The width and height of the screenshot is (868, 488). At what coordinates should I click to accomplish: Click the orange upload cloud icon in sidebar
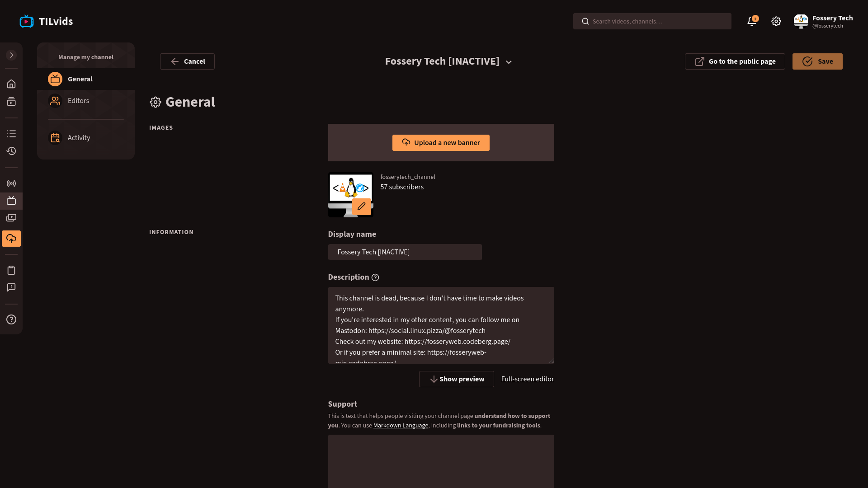(x=11, y=239)
